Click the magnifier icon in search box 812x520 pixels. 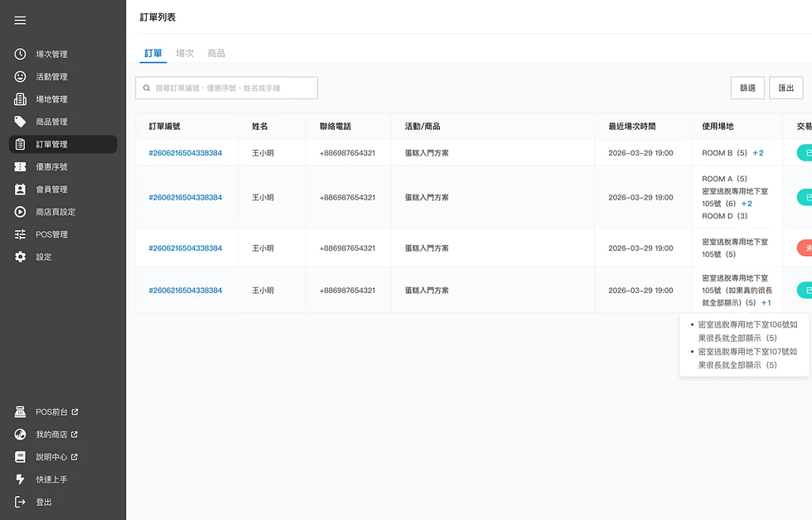point(147,88)
